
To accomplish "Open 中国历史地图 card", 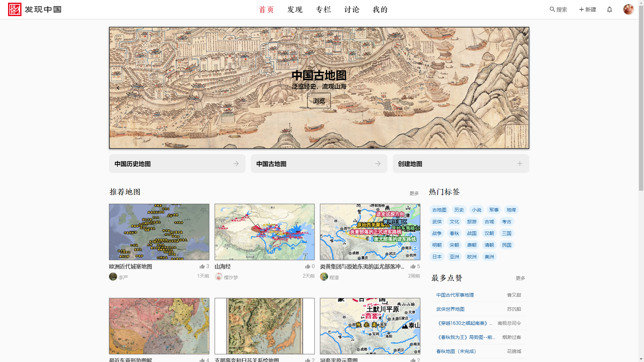I will (x=177, y=164).
